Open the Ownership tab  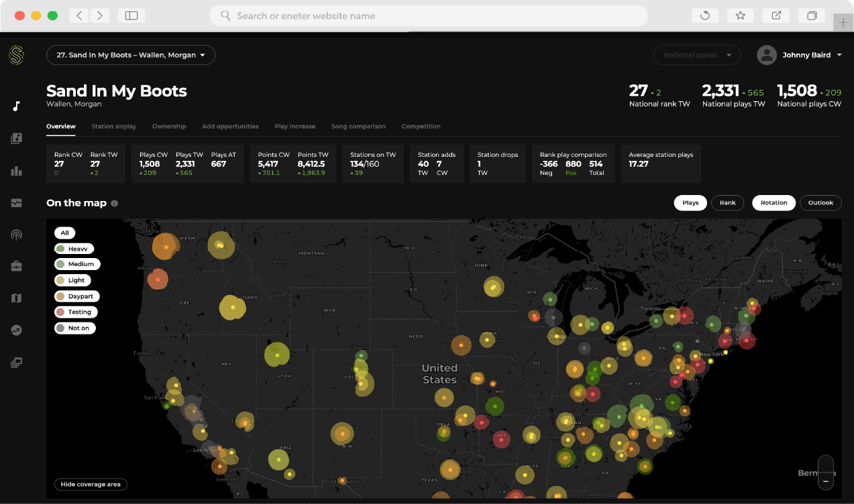click(x=169, y=126)
